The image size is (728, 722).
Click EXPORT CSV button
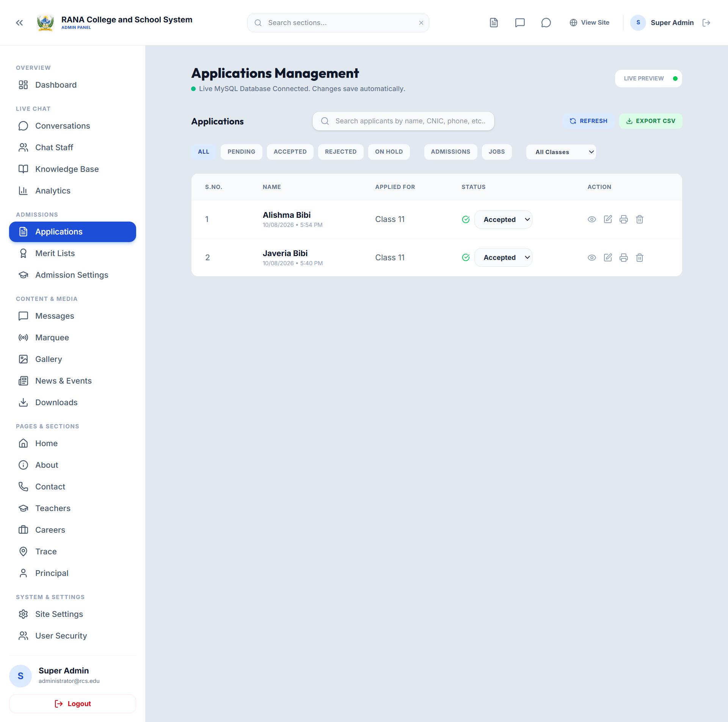651,121
